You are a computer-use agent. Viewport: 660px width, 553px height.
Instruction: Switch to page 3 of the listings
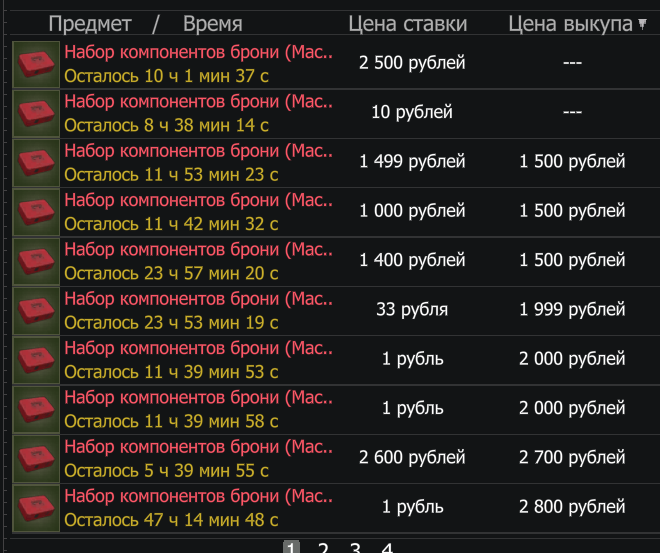[x=355, y=548]
